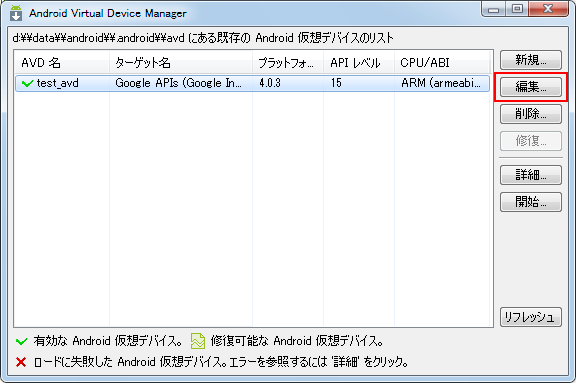This screenshot has height=383, width=576.
Task: Click the avd path description text
Action: tap(203, 38)
